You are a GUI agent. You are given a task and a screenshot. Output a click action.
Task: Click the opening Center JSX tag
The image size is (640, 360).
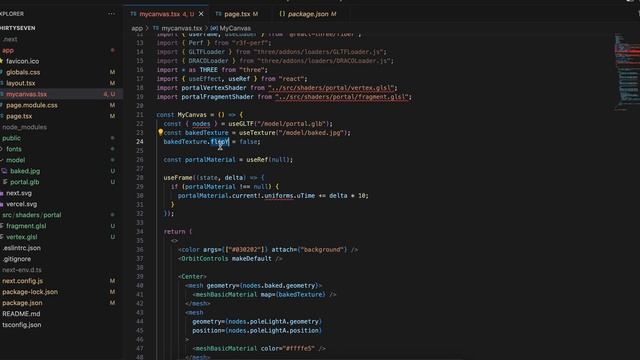pyautogui.click(x=192, y=276)
